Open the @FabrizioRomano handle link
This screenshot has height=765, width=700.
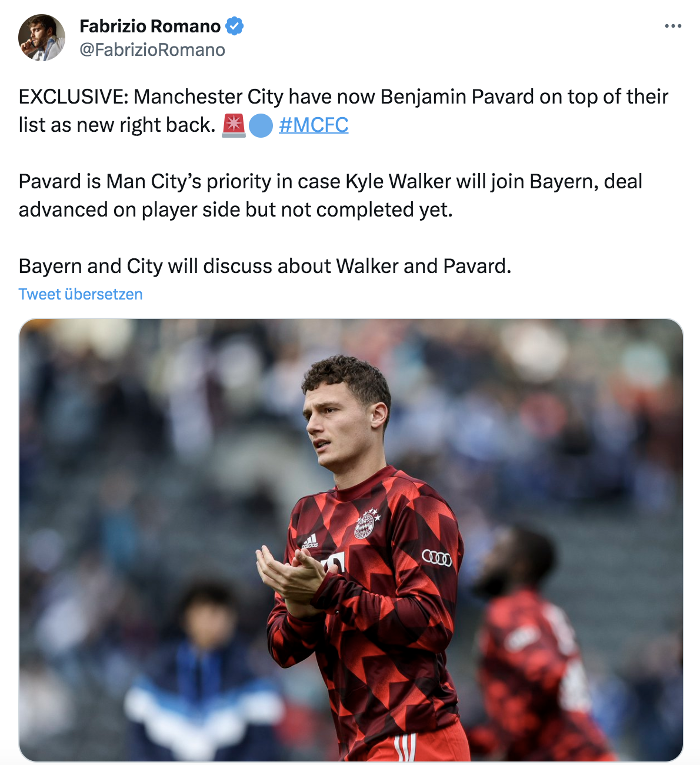point(152,50)
